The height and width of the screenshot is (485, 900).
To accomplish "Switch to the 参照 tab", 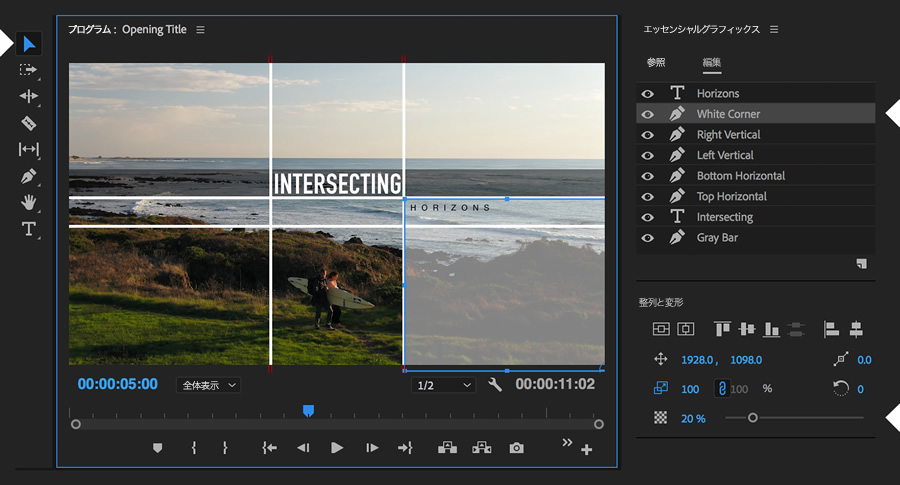I will 656,63.
